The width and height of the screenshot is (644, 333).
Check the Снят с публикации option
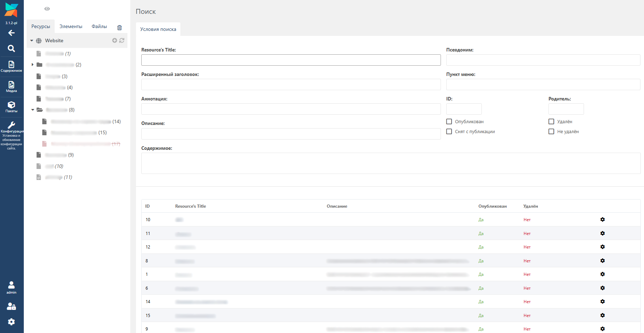tap(449, 131)
